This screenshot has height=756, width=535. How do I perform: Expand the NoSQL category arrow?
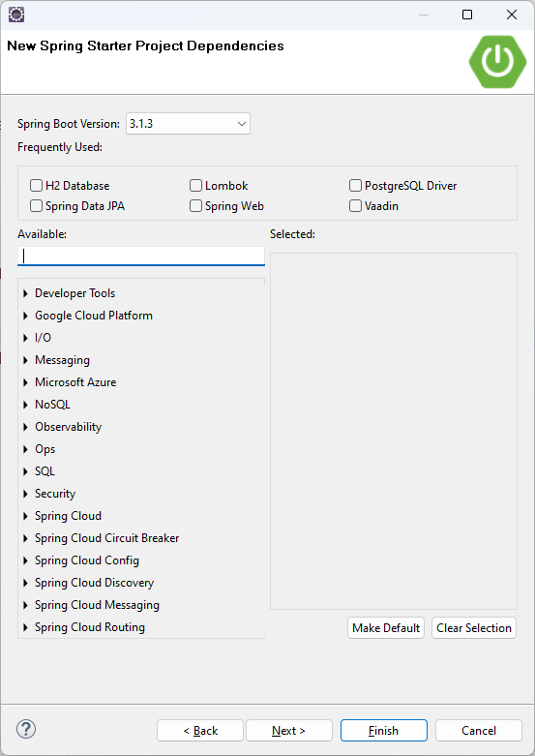pyautogui.click(x=25, y=405)
